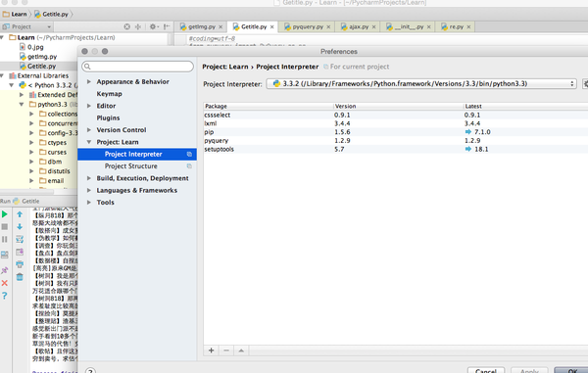
Task: Select the pip package row
Action: (x=396, y=132)
